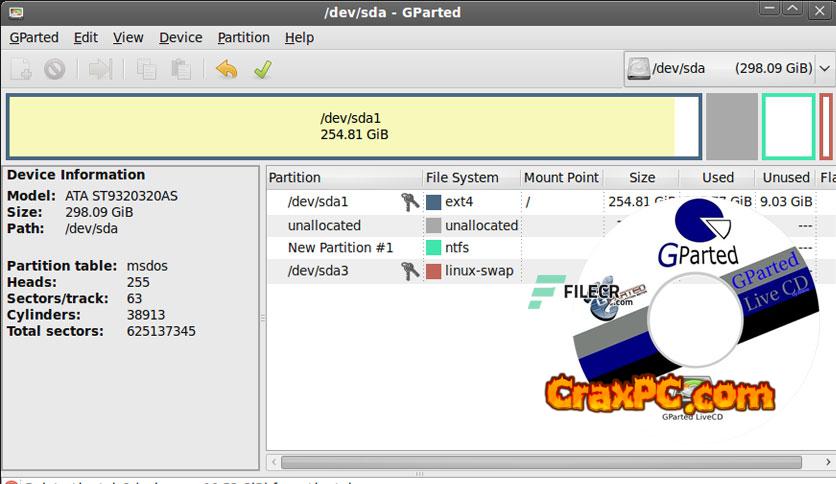The height and width of the screenshot is (484, 836).
Task: Click the msdos partition table value
Action: (147, 265)
